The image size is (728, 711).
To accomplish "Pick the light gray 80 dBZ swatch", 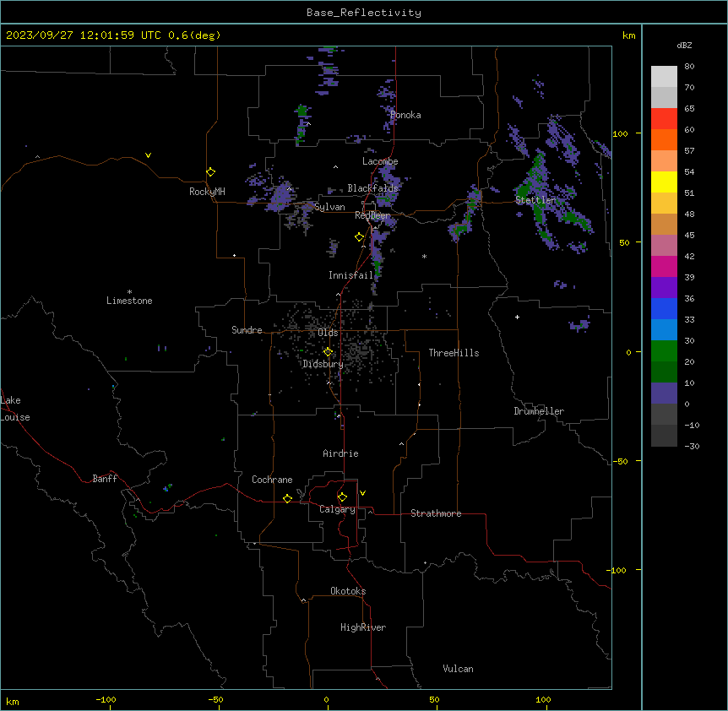I will point(664,77).
